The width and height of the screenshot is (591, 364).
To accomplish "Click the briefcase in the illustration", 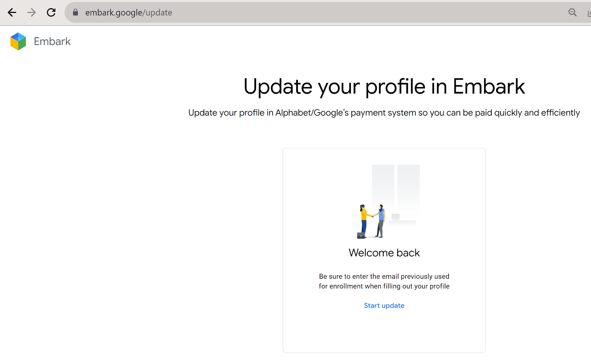I will tap(361, 235).
